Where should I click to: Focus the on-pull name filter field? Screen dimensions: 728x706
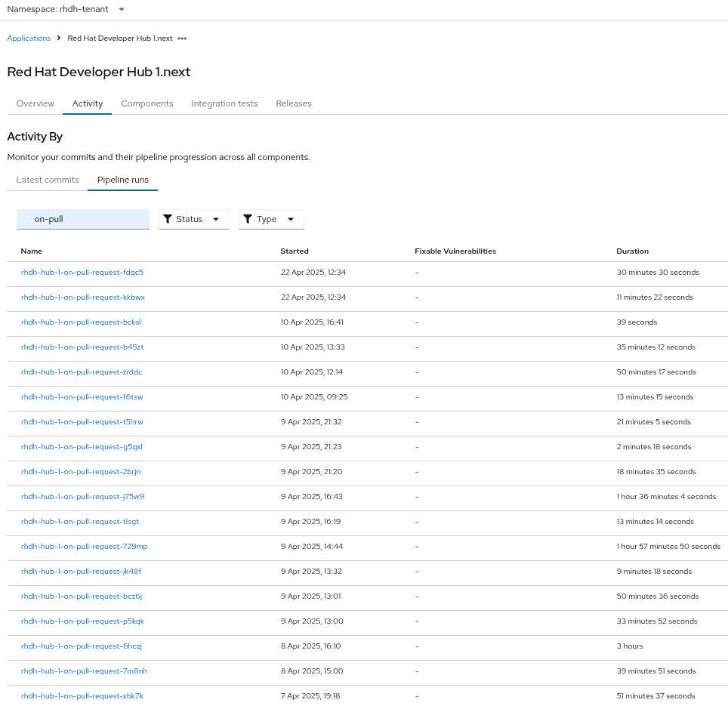tap(83, 219)
